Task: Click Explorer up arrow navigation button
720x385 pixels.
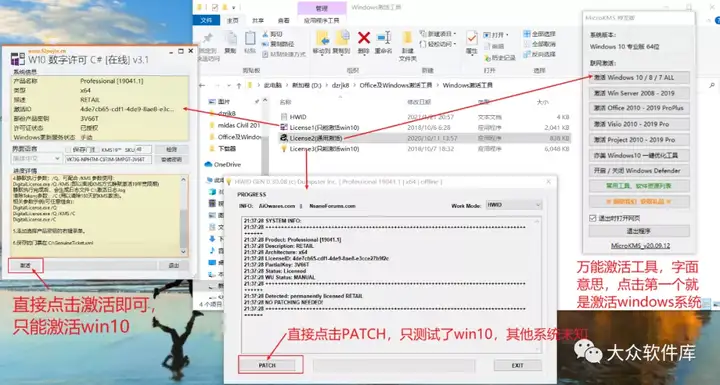Action: 239,85
